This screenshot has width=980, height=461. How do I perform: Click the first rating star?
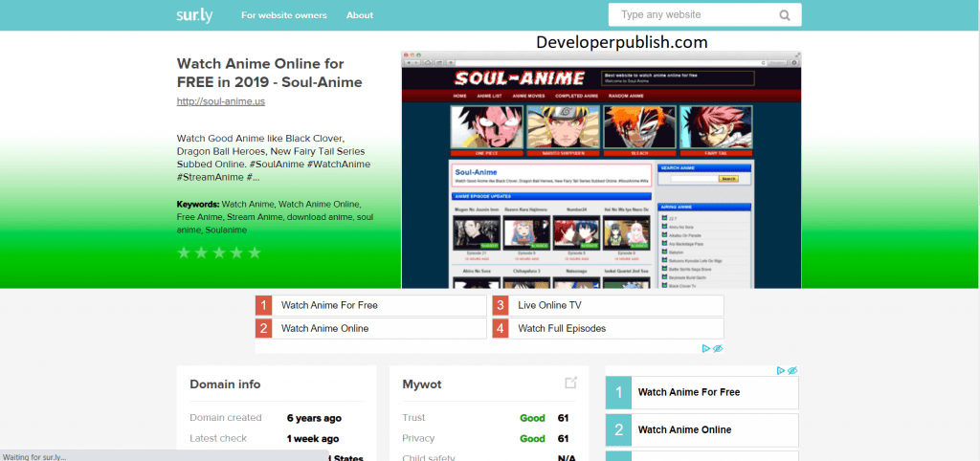tap(184, 253)
